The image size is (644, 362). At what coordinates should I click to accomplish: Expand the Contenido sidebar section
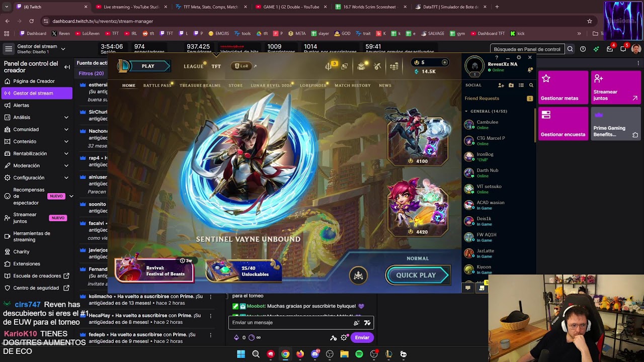[x=36, y=141]
